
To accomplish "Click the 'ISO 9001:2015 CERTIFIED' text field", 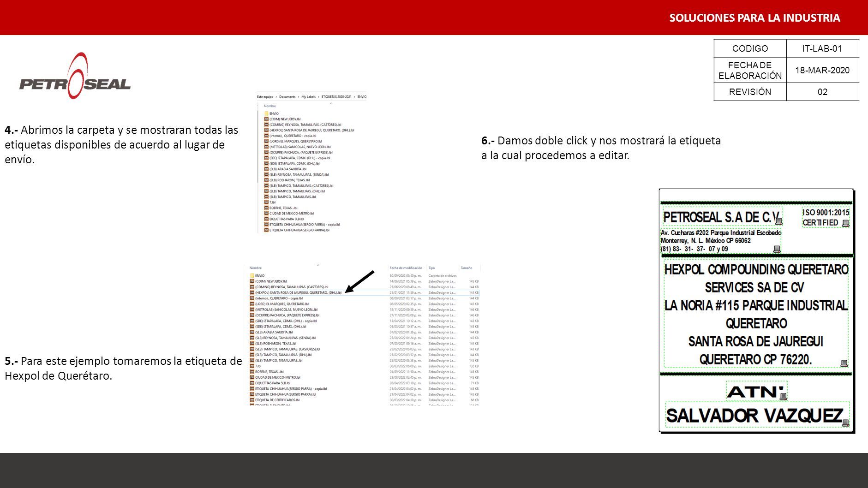I will click(x=826, y=218).
